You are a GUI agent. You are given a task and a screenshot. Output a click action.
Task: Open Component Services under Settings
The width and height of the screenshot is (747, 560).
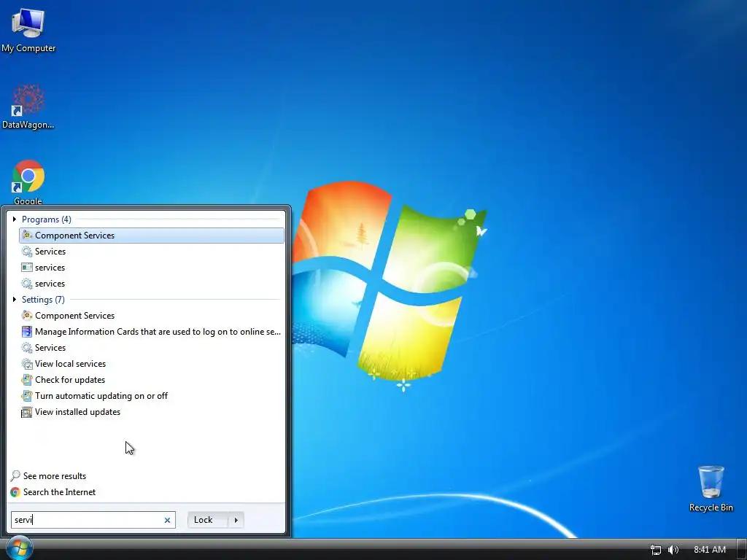point(152,315)
